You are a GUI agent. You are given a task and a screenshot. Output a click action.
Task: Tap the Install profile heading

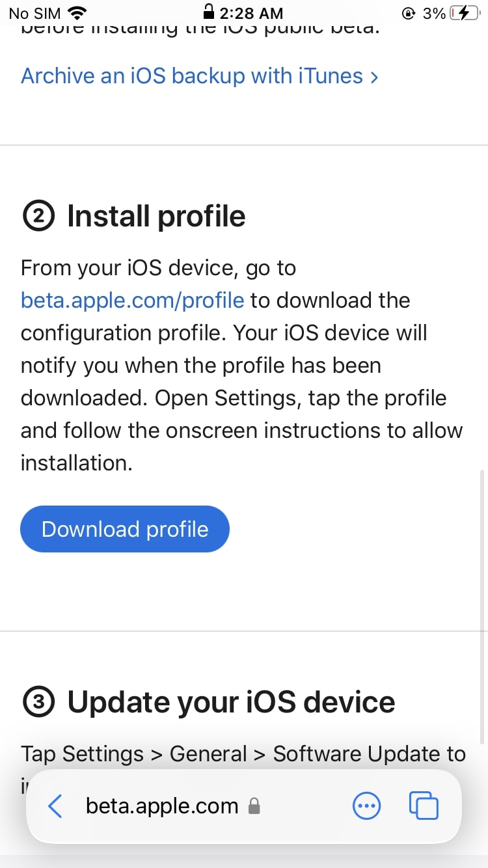click(156, 217)
